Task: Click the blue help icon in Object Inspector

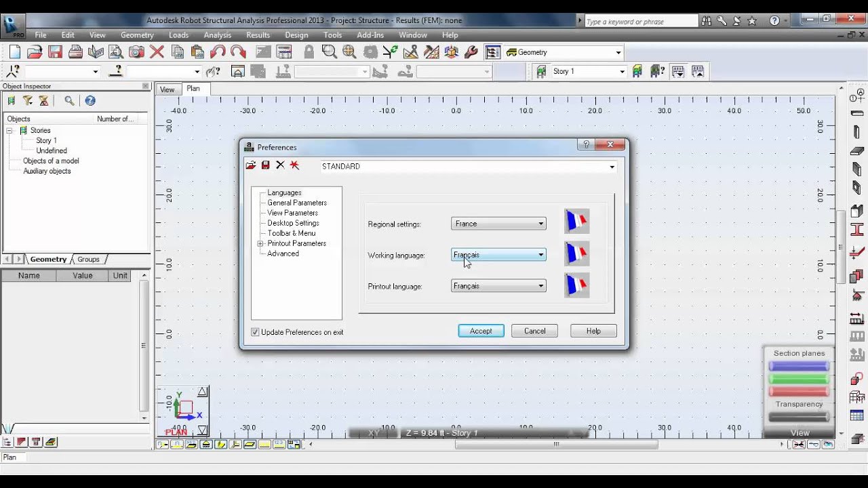Action: 90,100
